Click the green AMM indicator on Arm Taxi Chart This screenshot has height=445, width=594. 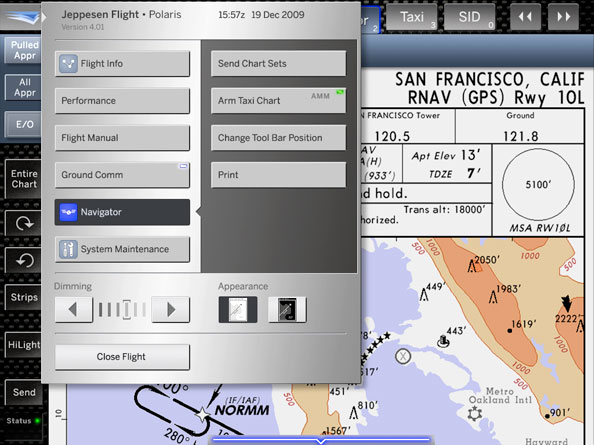tap(340, 92)
